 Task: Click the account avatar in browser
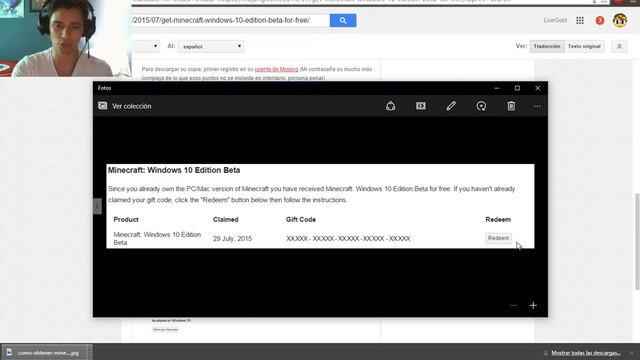[x=620, y=20]
